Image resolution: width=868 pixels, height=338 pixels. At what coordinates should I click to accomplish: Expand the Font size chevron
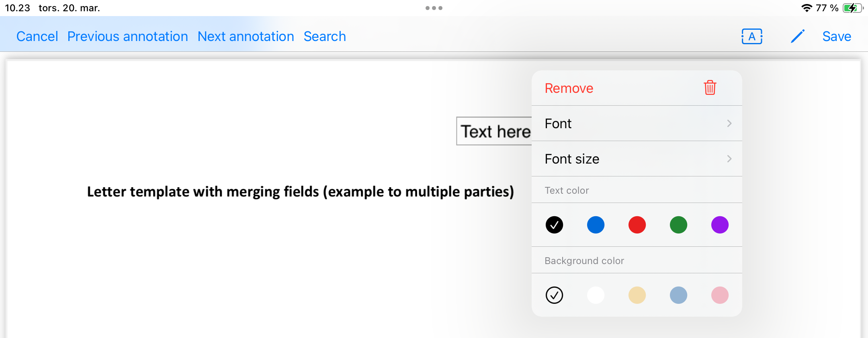pyautogui.click(x=729, y=159)
